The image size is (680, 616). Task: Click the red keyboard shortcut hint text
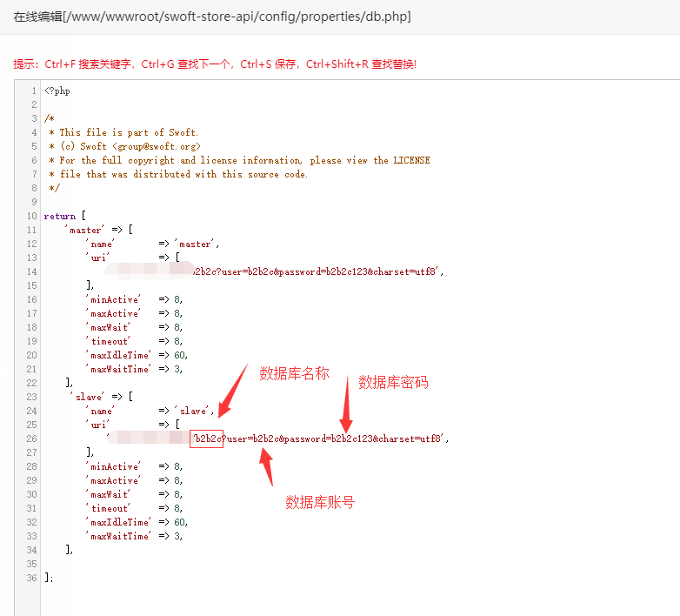point(215,64)
